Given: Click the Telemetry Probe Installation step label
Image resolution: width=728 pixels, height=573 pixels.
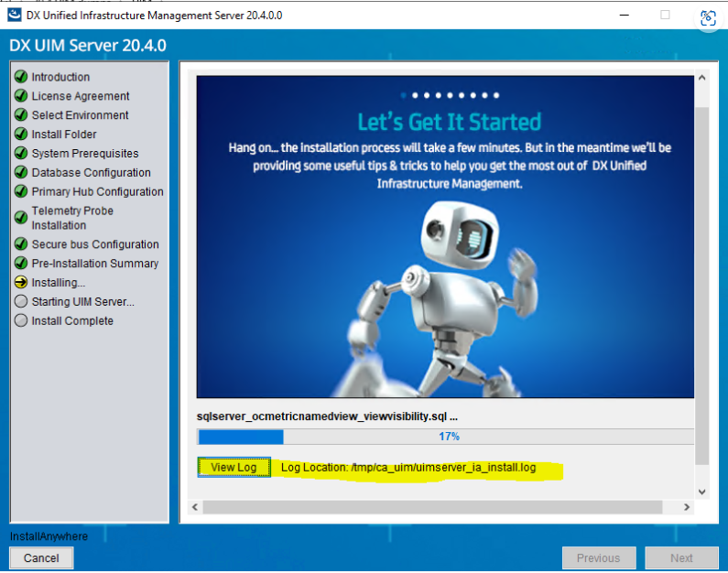Looking at the screenshot, I should click(72, 218).
